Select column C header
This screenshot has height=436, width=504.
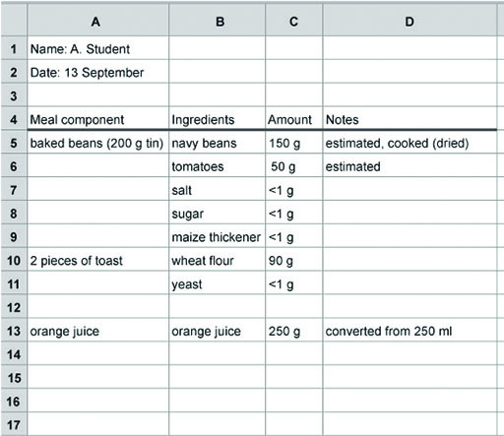(x=294, y=22)
